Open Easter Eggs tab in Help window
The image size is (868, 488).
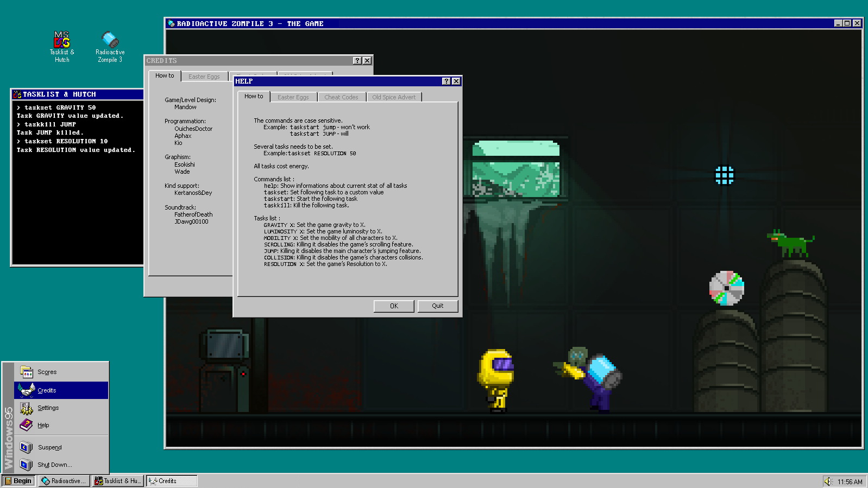[x=293, y=97]
